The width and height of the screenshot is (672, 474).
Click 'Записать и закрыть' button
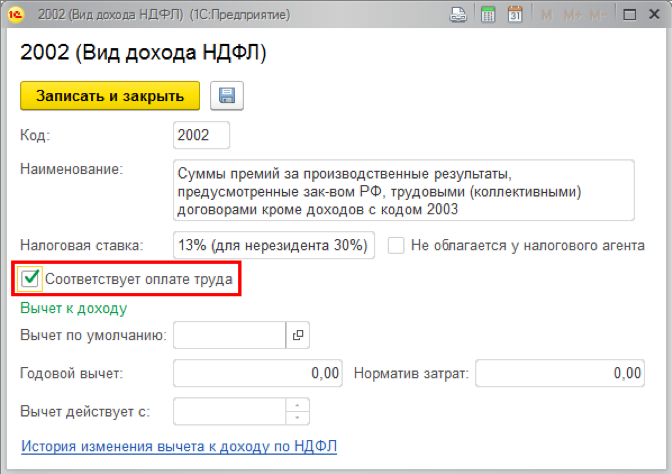point(110,96)
